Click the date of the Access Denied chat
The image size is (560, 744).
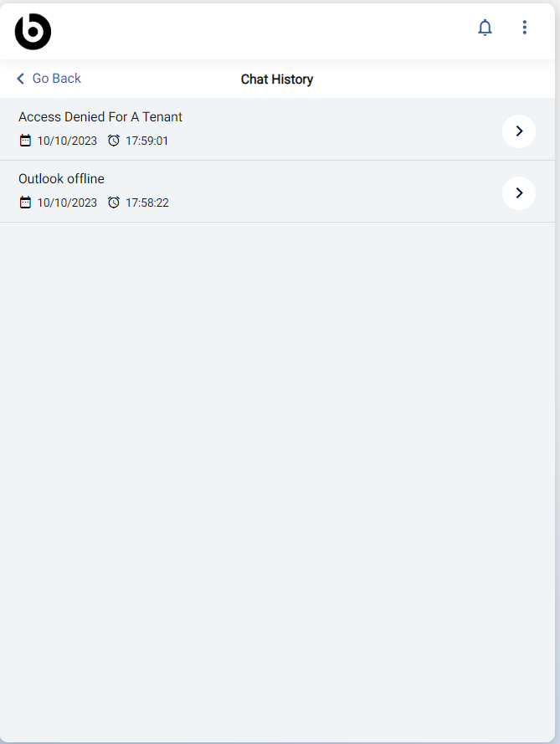pyautogui.click(x=67, y=141)
